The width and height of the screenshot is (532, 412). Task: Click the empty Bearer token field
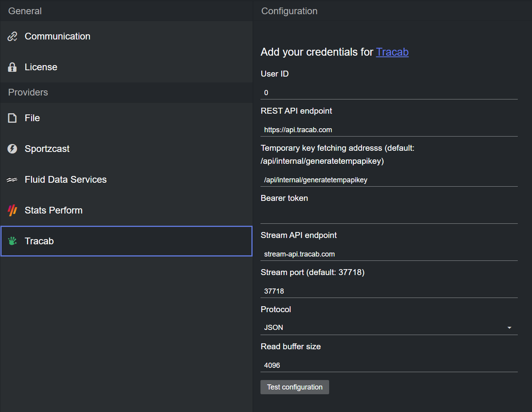click(x=389, y=217)
